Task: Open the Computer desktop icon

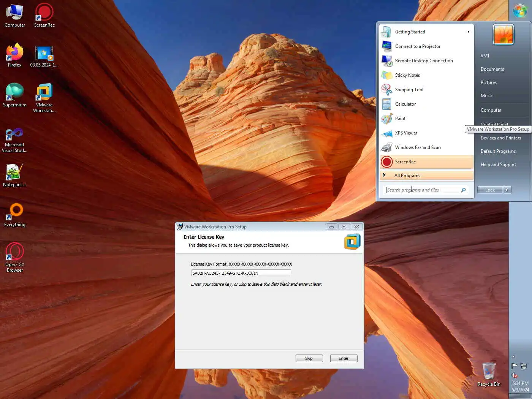Action: 15,16
